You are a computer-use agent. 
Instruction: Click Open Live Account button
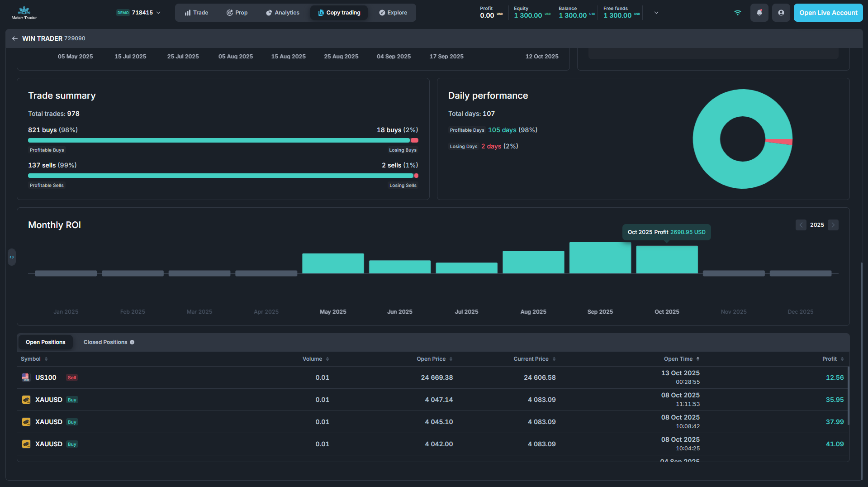click(x=828, y=13)
